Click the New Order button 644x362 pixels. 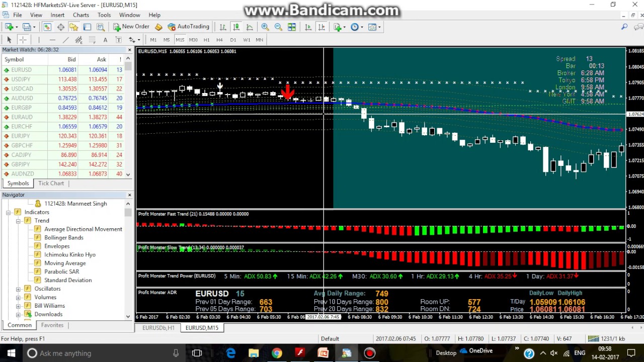tap(131, 27)
